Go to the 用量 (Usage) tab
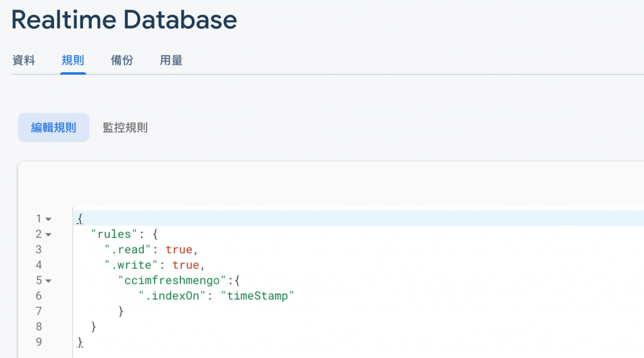Image resolution: width=644 pixels, height=358 pixels. 171,60
